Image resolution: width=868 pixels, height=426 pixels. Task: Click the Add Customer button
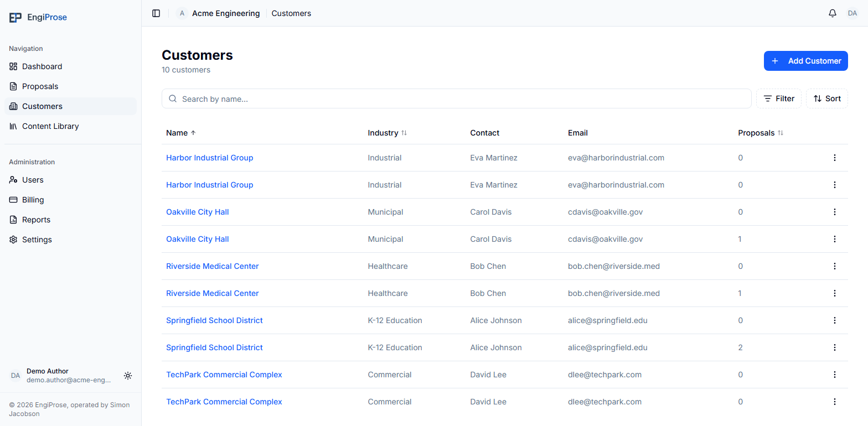pyautogui.click(x=806, y=61)
